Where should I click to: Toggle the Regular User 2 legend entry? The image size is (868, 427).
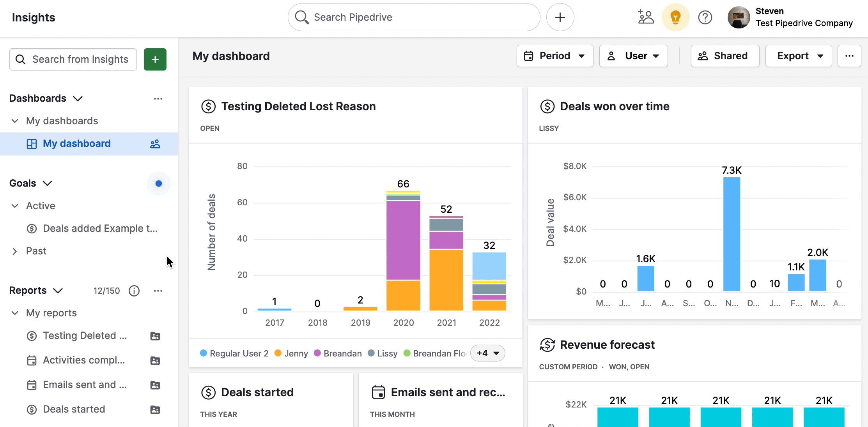(234, 353)
